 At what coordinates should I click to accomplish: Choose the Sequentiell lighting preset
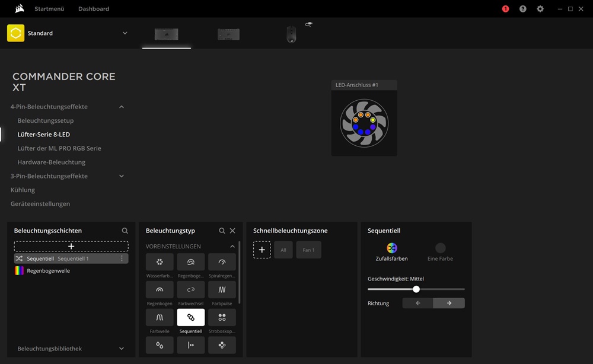click(x=190, y=318)
